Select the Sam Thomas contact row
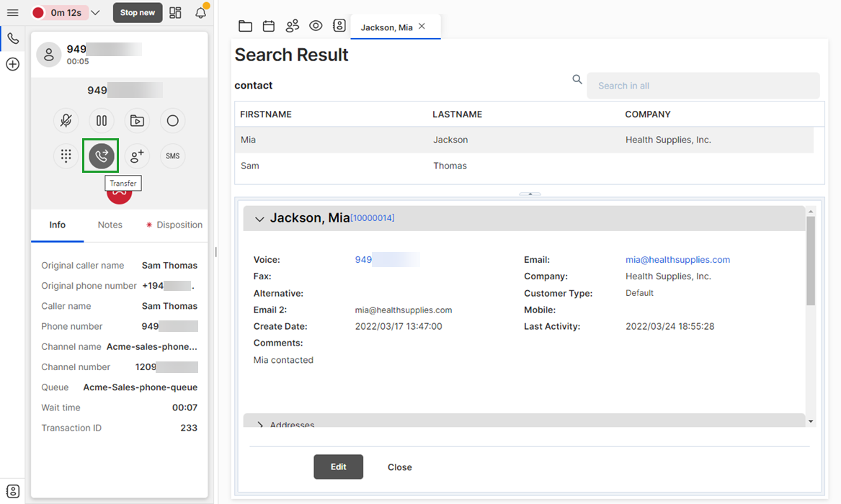841x504 pixels. (x=524, y=166)
